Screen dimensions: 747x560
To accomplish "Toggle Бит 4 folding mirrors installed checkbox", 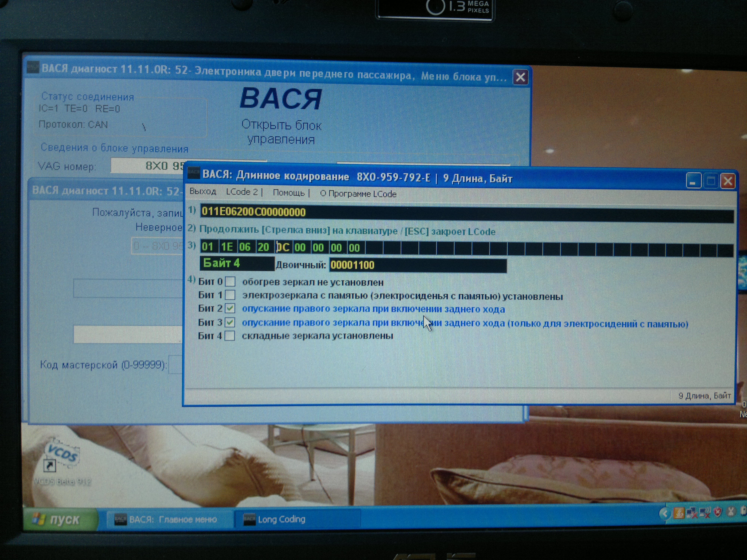I will coord(230,335).
